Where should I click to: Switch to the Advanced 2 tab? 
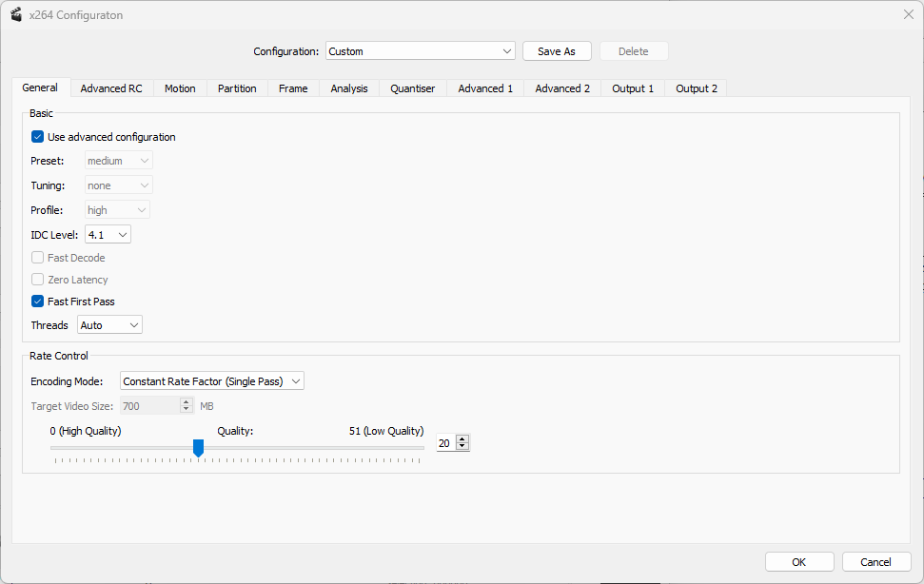pyautogui.click(x=562, y=88)
